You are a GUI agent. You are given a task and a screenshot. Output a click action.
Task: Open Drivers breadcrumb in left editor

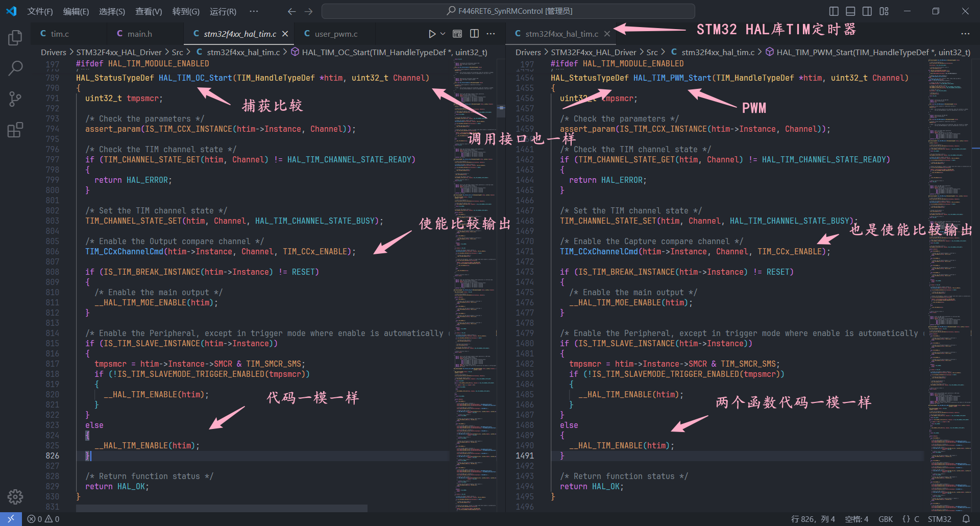coord(54,52)
